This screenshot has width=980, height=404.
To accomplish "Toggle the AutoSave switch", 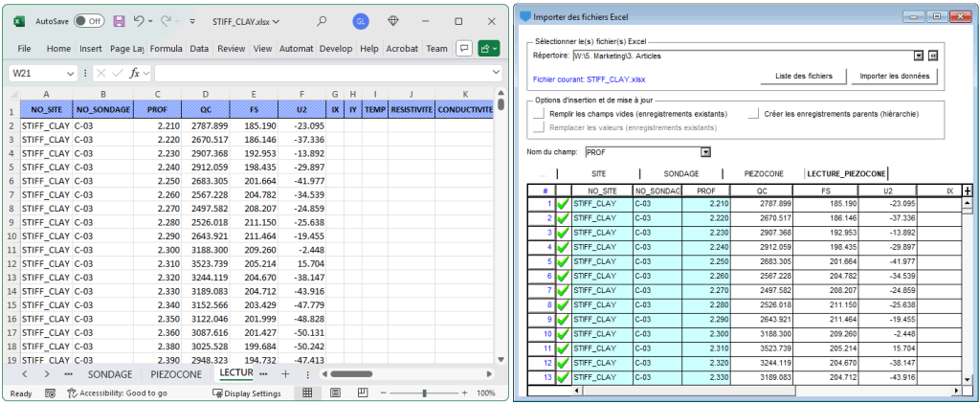I will click(x=89, y=21).
